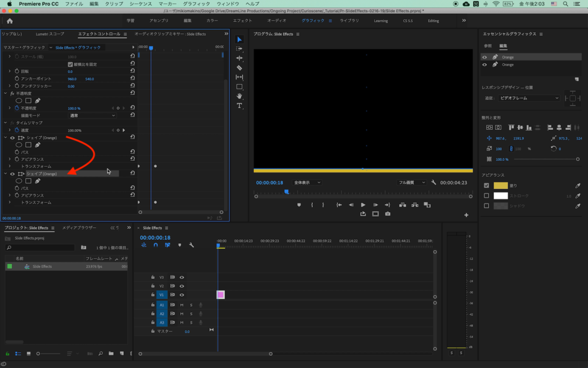
Task: Open the 全体表示 zoom level dropdown
Action: tap(307, 182)
